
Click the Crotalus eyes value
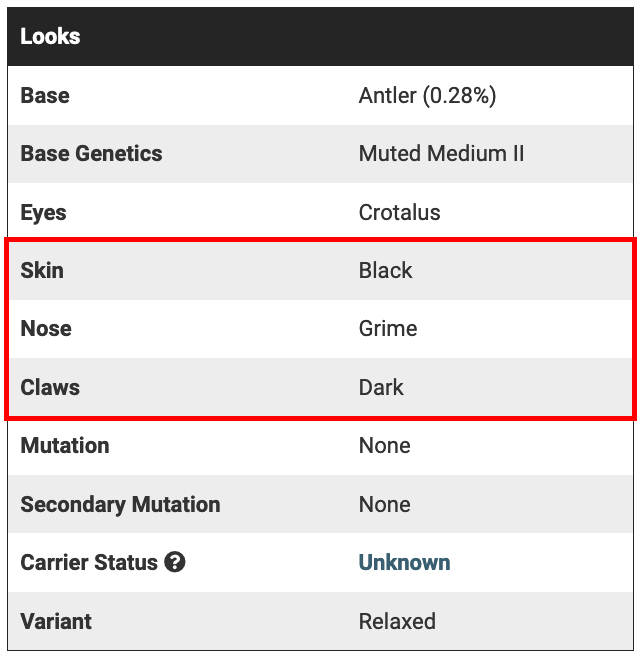(x=399, y=212)
